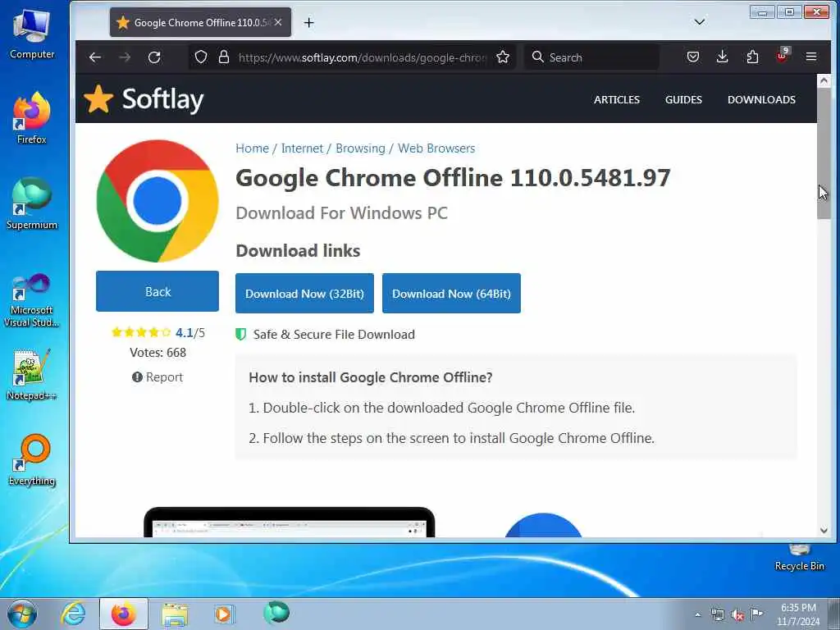
Task: Select the Recycle Bin desktop icon
Action: coord(799,557)
